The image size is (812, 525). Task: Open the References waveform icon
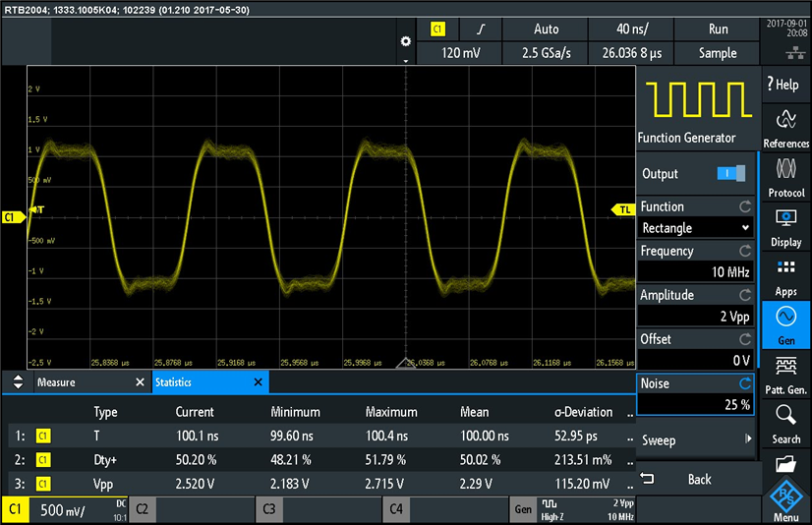click(785, 128)
